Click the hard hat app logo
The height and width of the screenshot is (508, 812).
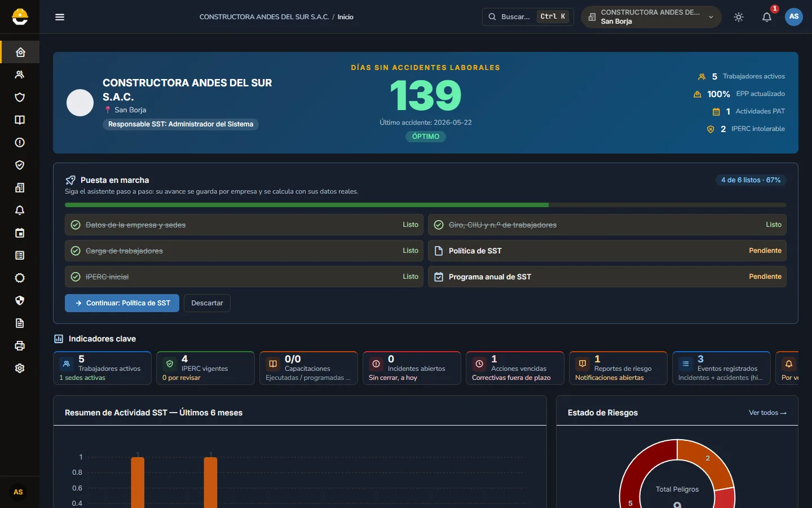coord(20,17)
